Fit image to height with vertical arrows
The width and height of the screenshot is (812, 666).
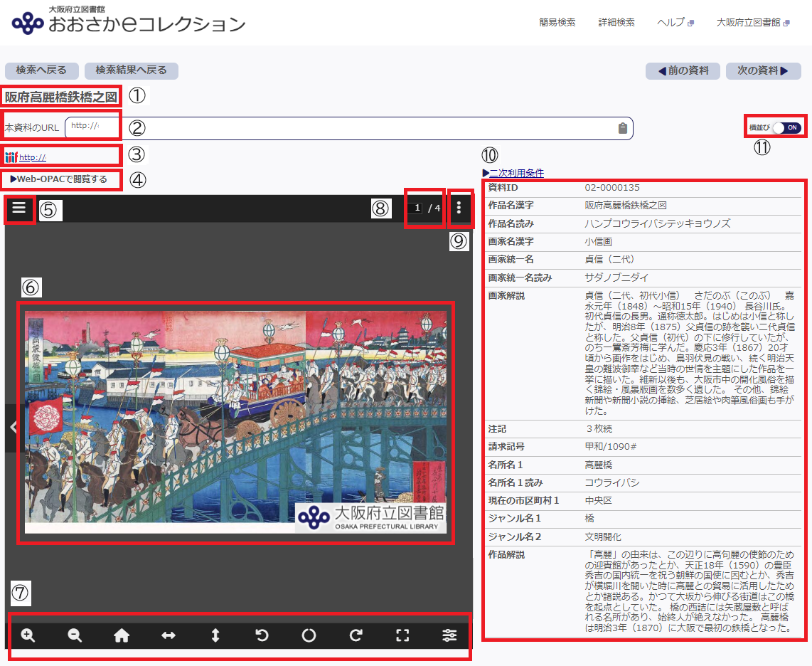click(x=215, y=635)
